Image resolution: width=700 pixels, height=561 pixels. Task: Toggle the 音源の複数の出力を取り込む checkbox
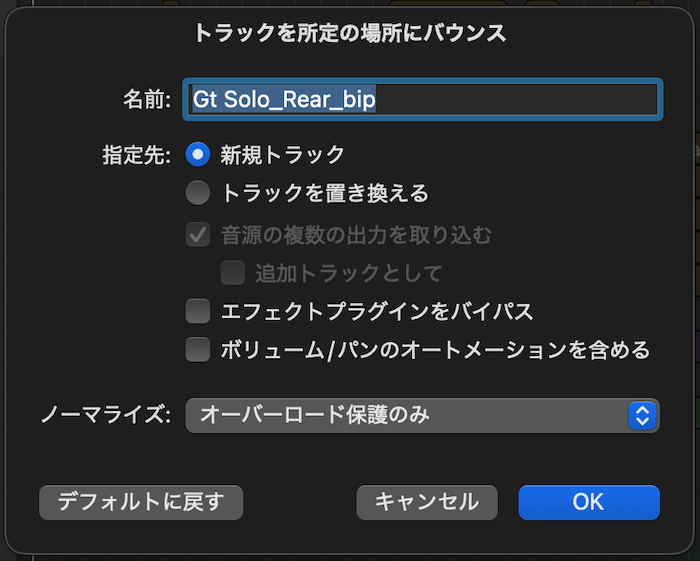198,235
